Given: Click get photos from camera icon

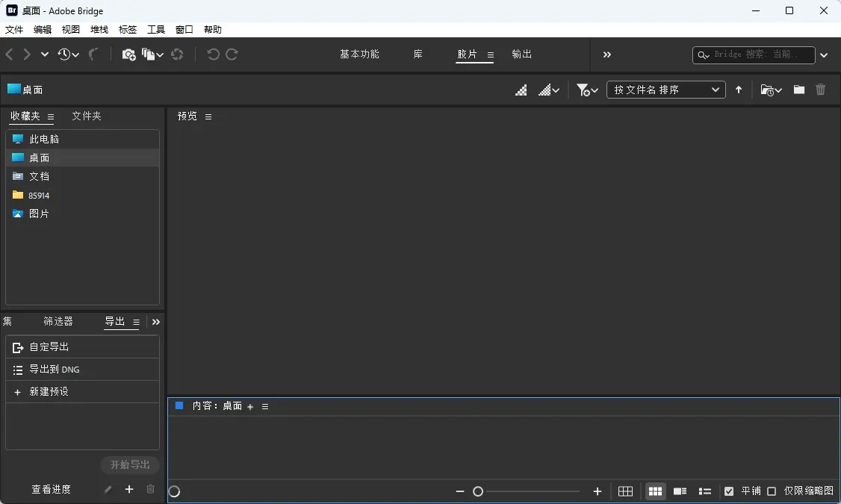Looking at the screenshot, I should point(128,55).
